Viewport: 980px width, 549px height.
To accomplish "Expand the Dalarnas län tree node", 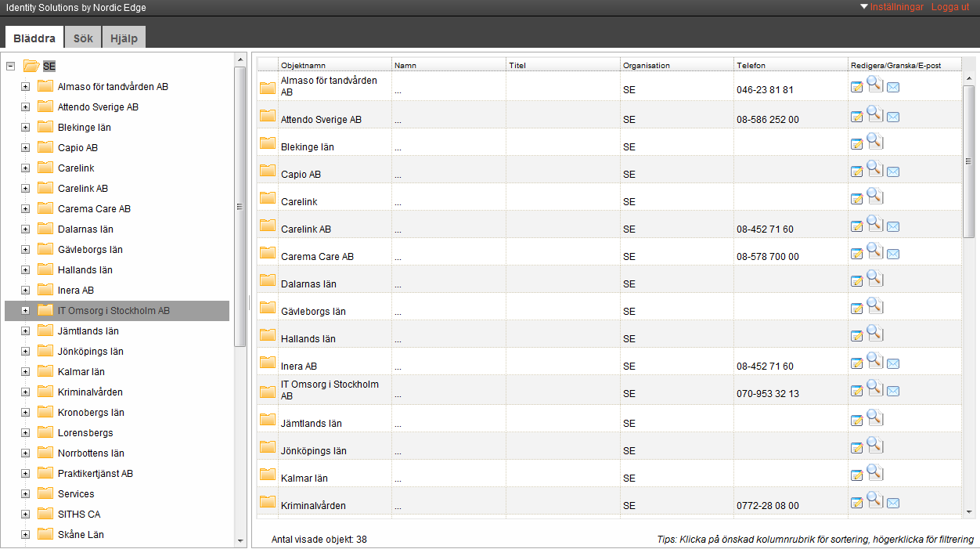I will point(25,229).
